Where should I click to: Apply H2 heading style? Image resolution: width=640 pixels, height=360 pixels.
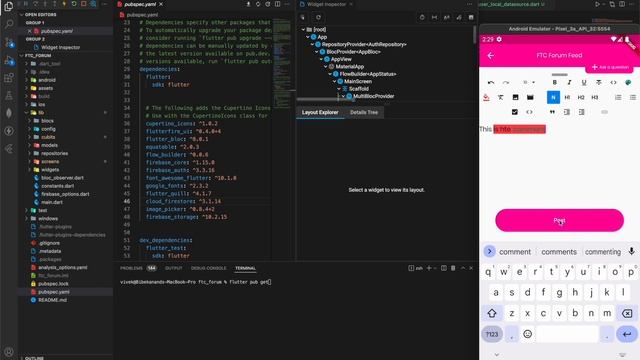581,97
